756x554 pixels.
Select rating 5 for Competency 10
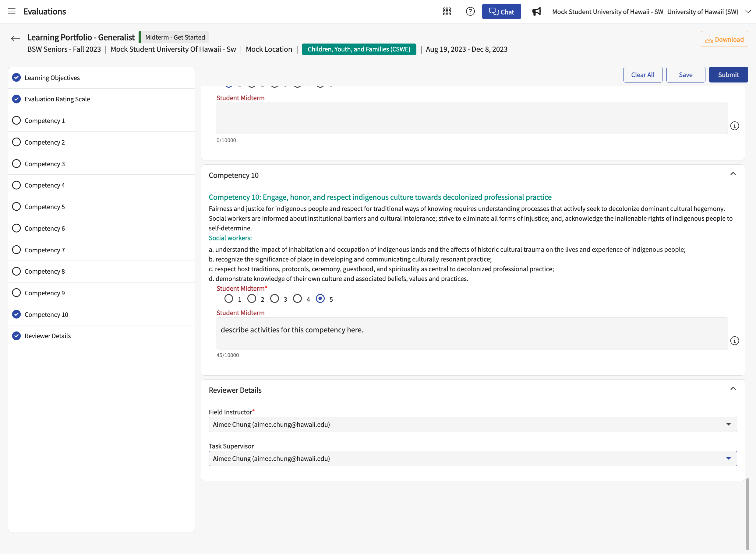pos(320,299)
